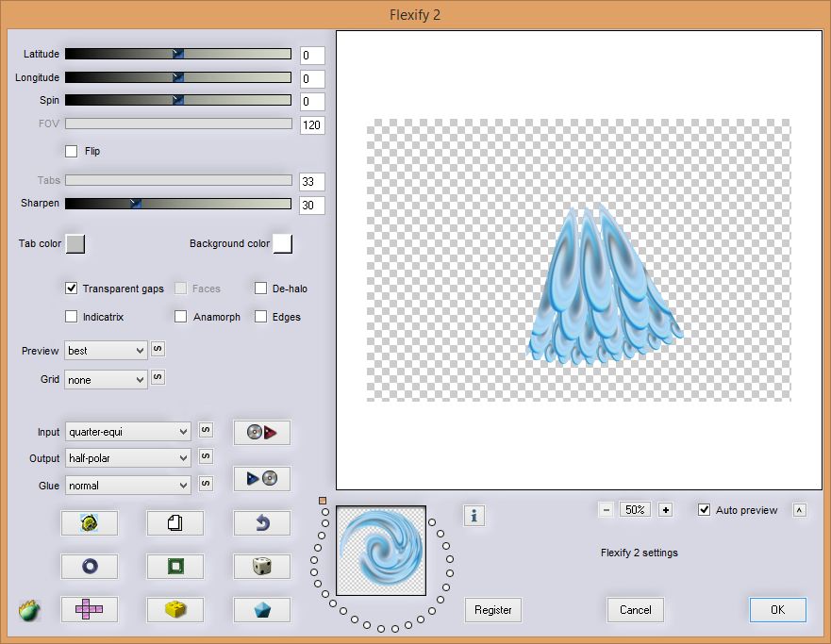Click the FOV value field showing 120

click(x=312, y=125)
